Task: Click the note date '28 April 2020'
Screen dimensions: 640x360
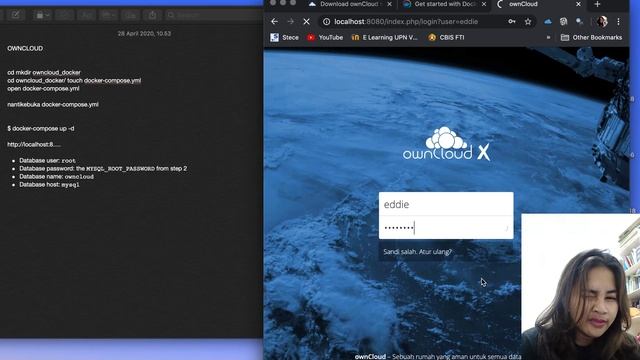Action: [144, 34]
